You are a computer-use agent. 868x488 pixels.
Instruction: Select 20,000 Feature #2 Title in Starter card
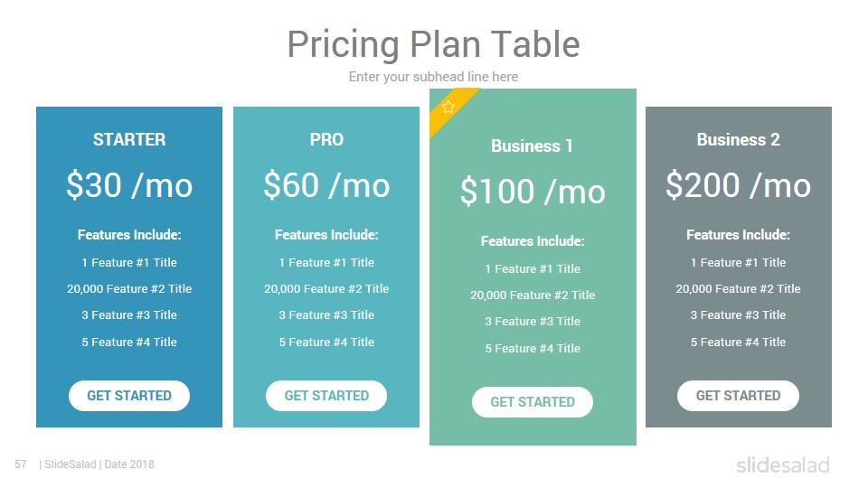(129, 289)
